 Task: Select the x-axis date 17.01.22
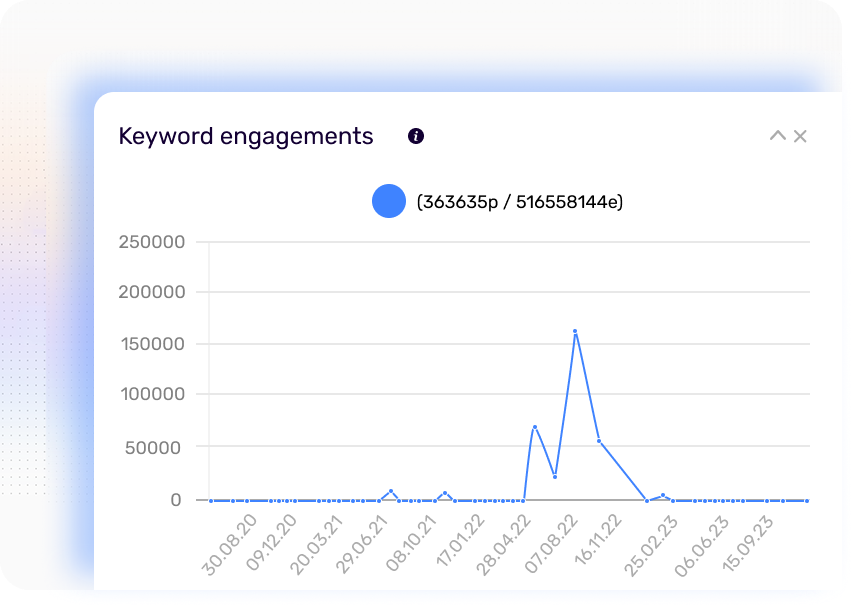click(x=461, y=541)
